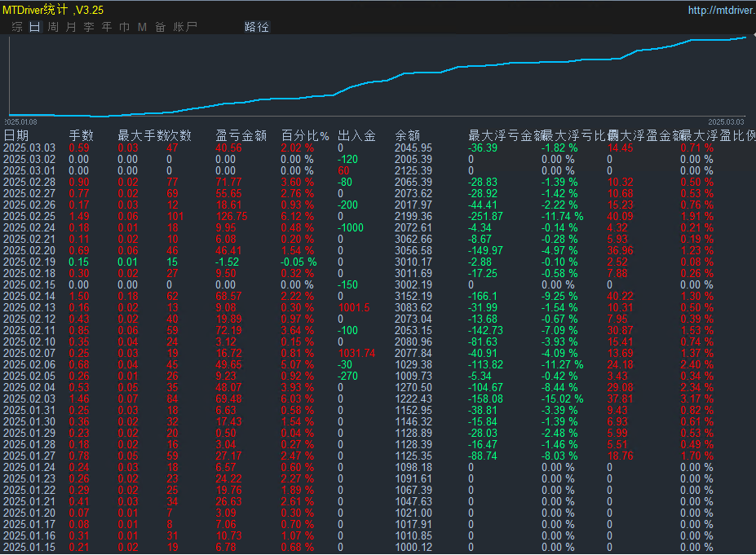Switch to the 账户 account tab
756x555 pixels.
[x=185, y=27]
